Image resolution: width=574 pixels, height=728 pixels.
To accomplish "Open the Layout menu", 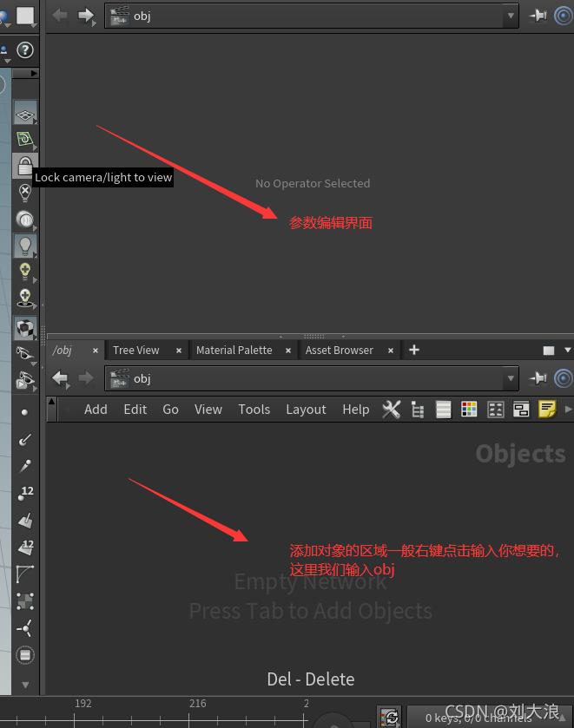I will 306,409.
